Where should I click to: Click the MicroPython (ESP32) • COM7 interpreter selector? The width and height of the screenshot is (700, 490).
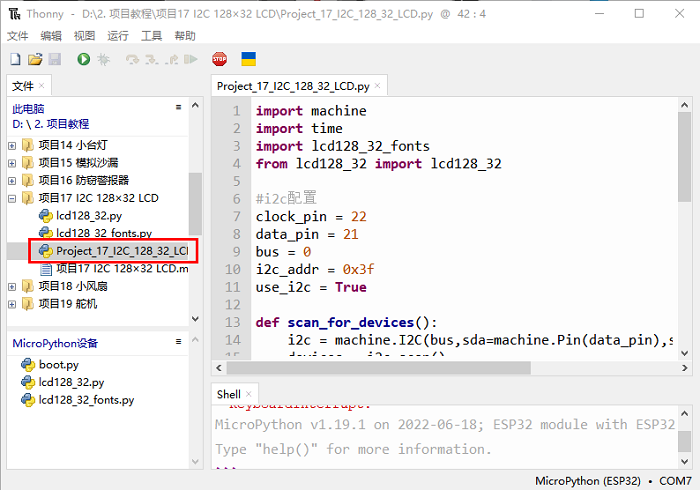coord(613,481)
